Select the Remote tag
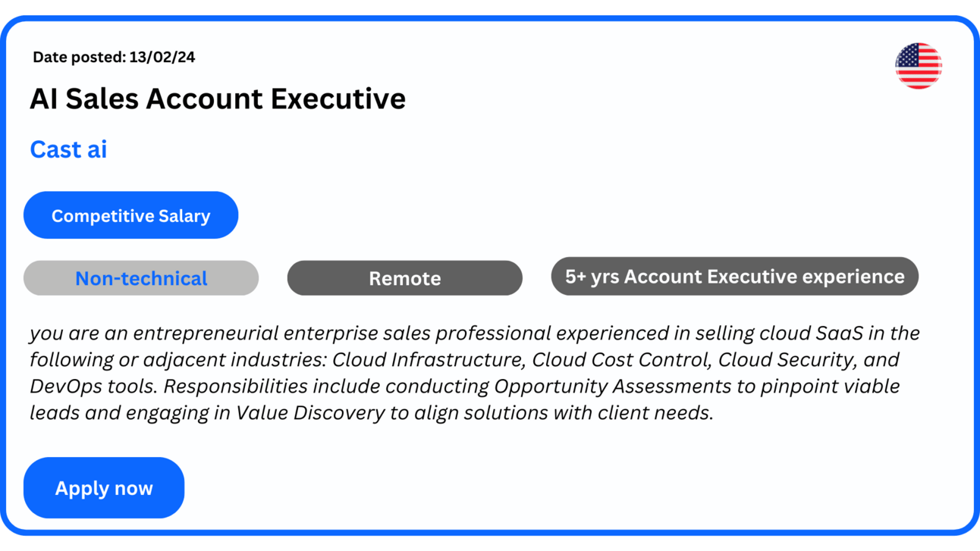The height and width of the screenshot is (551, 980). tap(405, 278)
